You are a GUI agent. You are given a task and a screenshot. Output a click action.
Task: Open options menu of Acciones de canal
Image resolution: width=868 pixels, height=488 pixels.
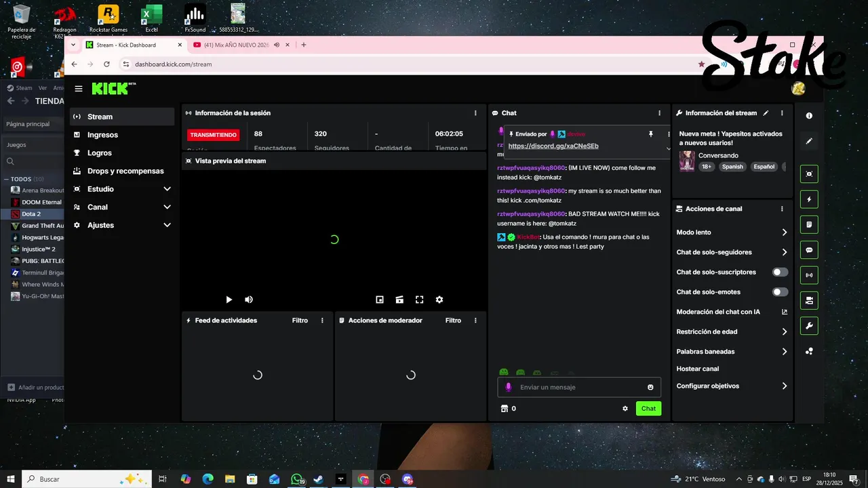(782, 209)
